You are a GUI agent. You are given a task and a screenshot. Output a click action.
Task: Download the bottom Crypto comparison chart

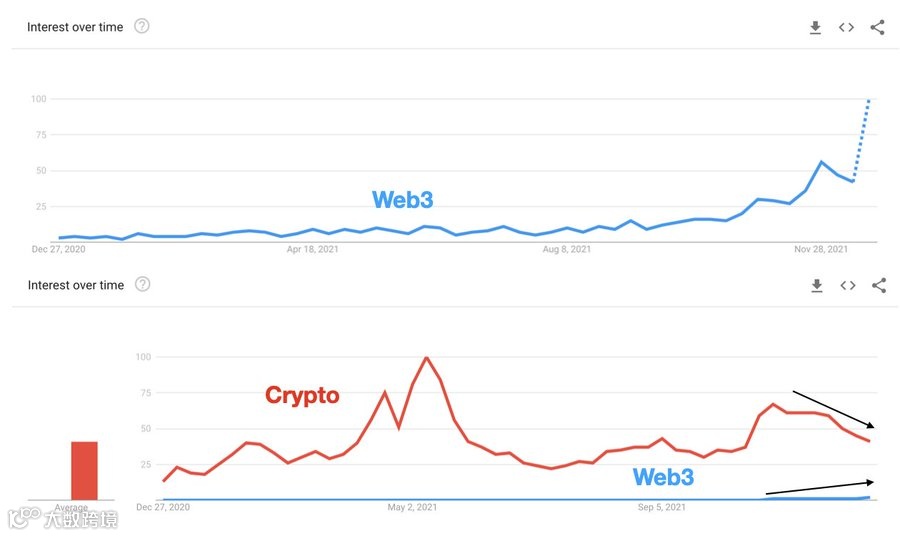click(816, 286)
